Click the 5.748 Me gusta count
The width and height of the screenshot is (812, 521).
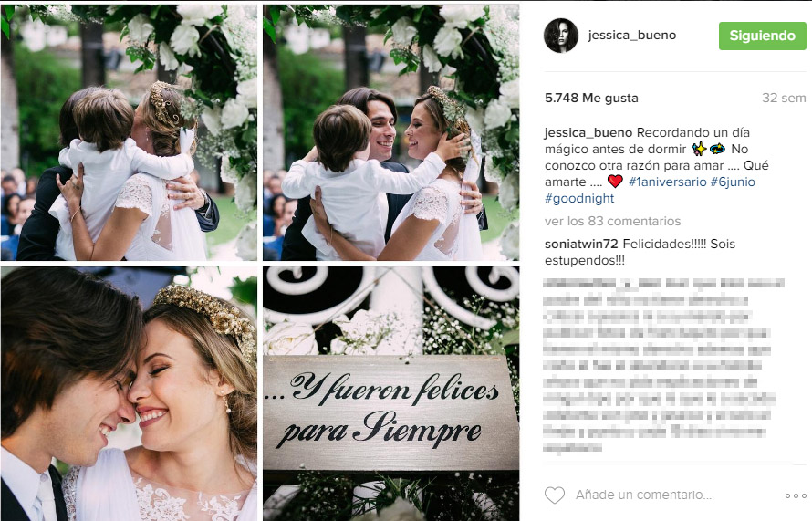coord(591,98)
